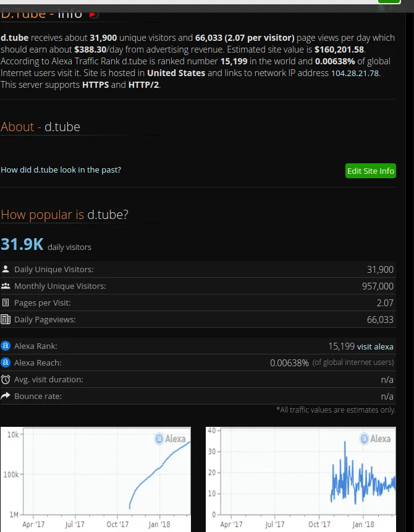Click the Bounce rate label

(x=38, y=397)
